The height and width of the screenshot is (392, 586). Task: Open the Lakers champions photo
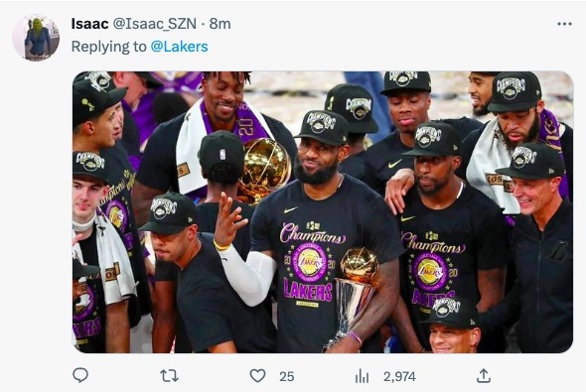[323, 212]
